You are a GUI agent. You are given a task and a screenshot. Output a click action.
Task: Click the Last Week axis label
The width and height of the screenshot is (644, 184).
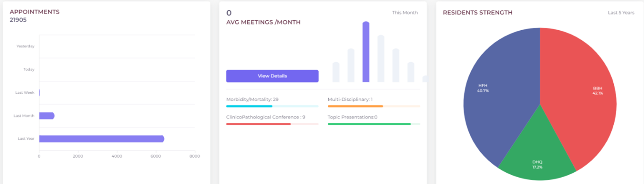tap(25, 92)
